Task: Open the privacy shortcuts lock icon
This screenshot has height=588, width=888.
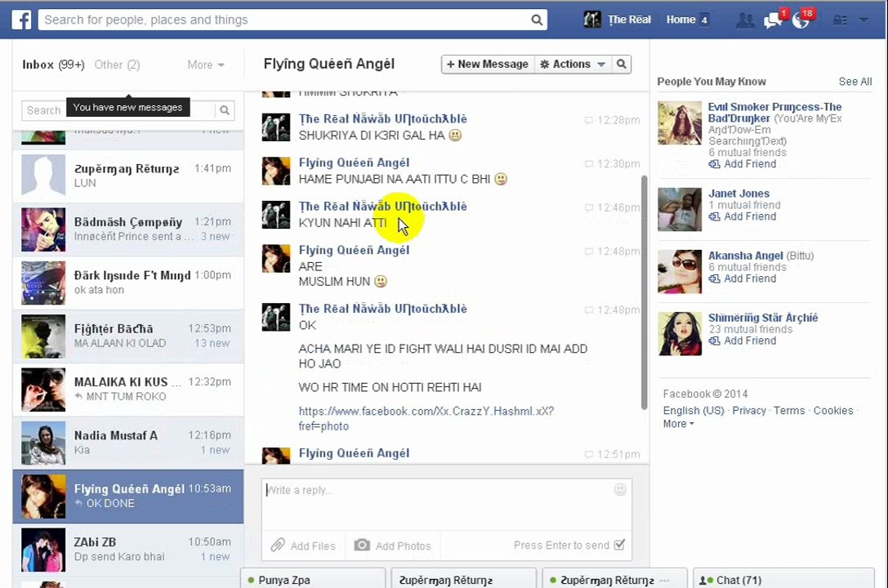Action: (x=840, y=20)
